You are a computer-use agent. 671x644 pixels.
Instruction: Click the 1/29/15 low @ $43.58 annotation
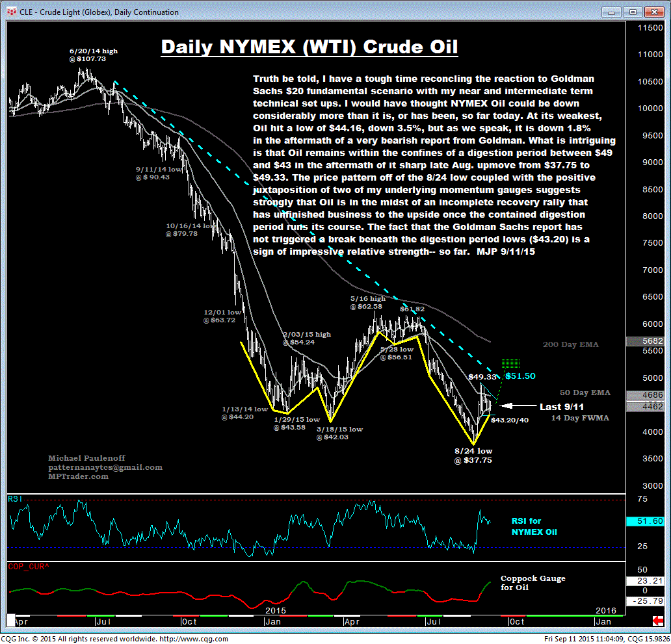pyautogui.click(x=296, y=423)
